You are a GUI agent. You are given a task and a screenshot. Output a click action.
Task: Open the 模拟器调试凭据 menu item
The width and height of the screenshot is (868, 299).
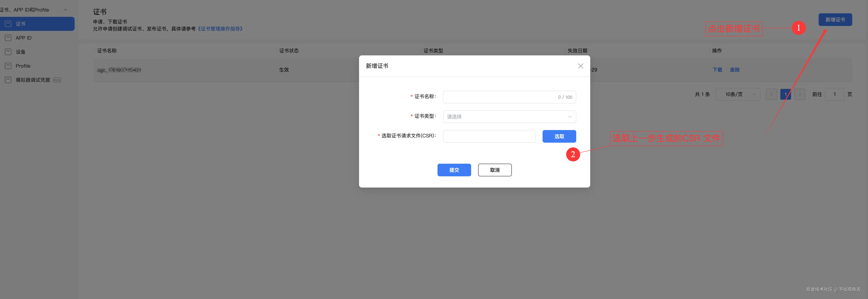click(x=33, y=80)
